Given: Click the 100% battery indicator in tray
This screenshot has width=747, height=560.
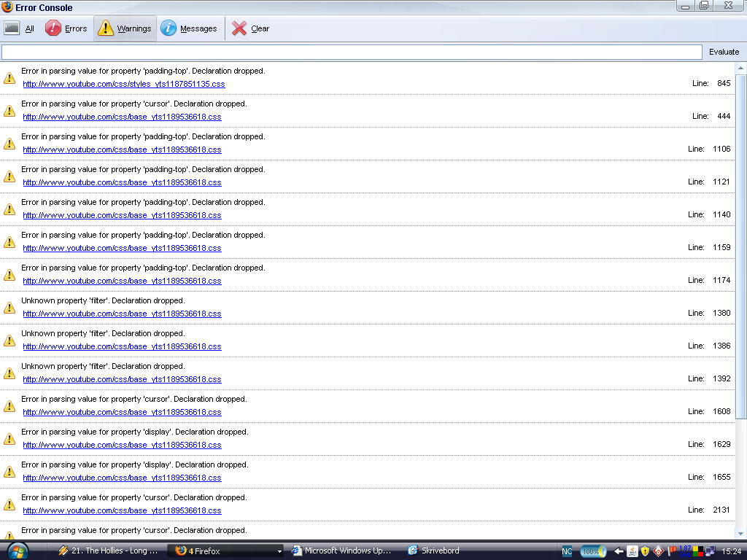Looking at the screenshot, I should (593, 551).
